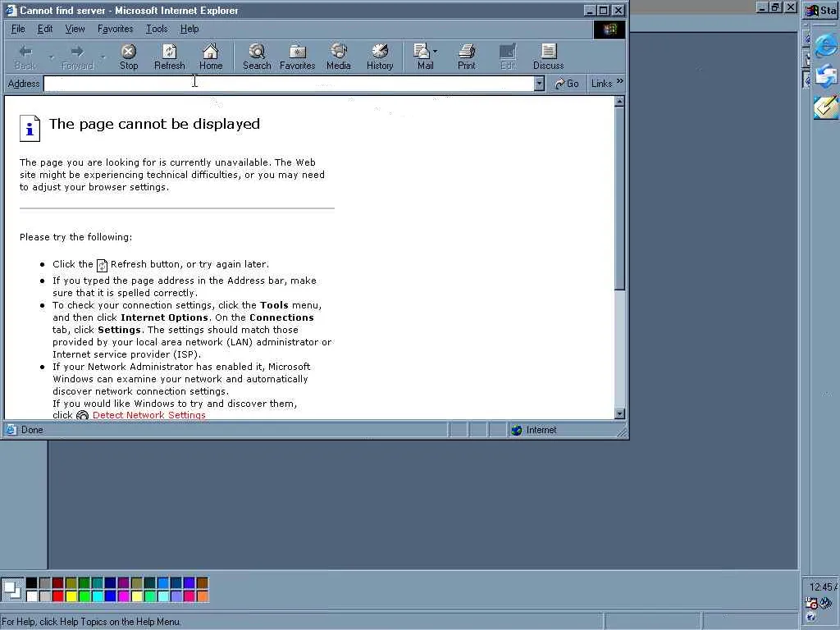Open the Back button history dropdown arrow

(52, 57)
